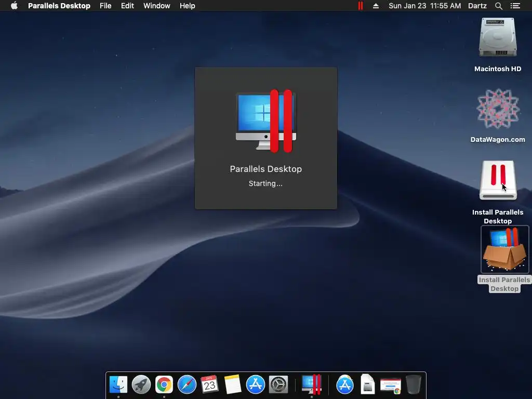The width and height of the screenshot is (532, 399).
Task: Click the 'DataWagon.com' label
Action: click(x=498, y=139)
